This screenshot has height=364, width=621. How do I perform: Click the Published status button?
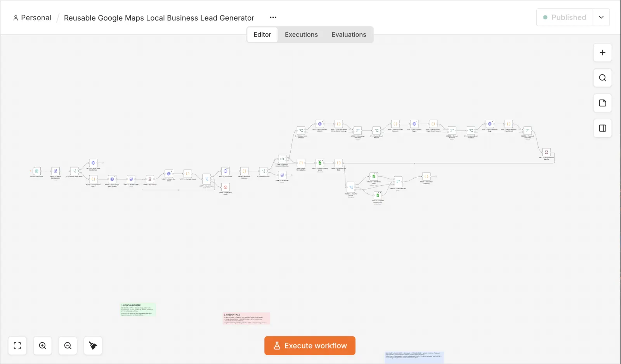(x=565, y=17)
